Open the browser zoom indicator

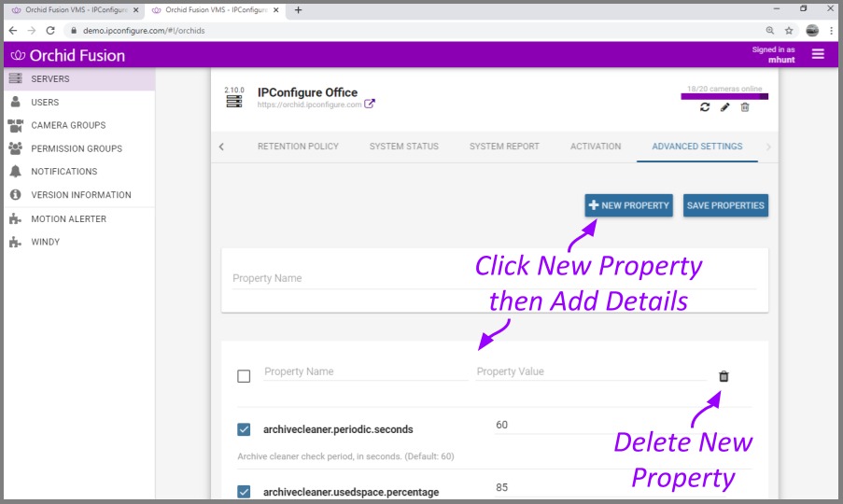point(770,31)
